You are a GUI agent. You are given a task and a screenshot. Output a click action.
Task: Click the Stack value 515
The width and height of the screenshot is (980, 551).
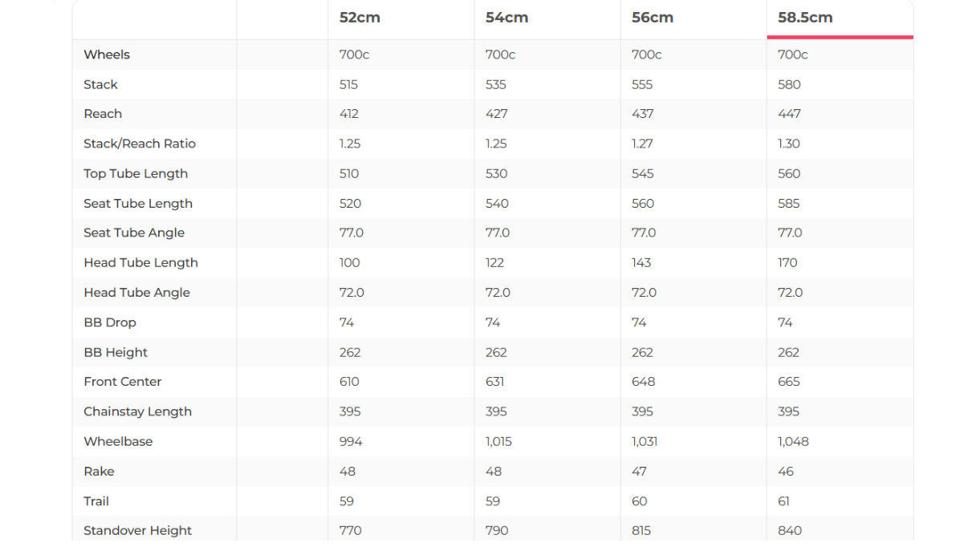click(x=348, y=84)
